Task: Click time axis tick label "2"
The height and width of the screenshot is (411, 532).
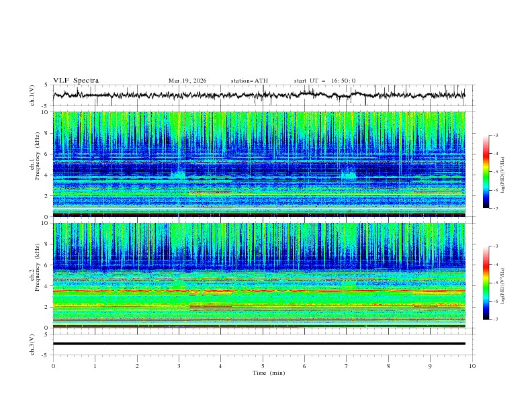Action: pyautogui.click(x=137, y=366)
